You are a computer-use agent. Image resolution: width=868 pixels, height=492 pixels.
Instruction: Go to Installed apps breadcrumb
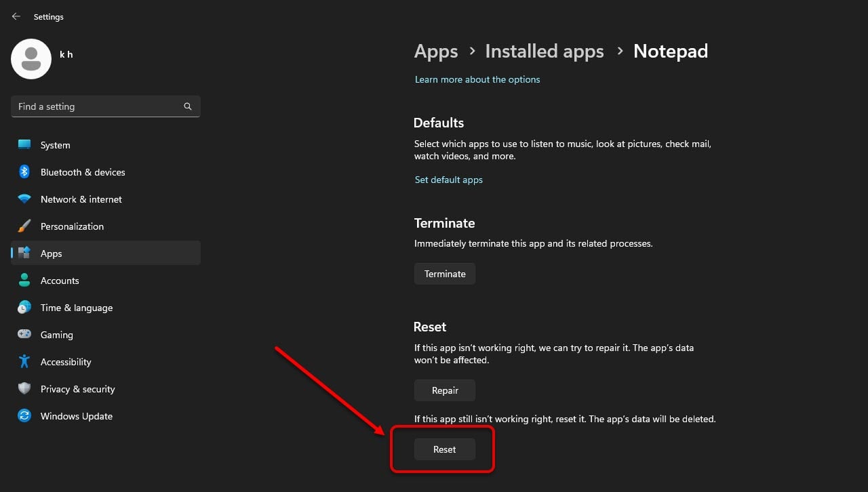click(545, 52)
